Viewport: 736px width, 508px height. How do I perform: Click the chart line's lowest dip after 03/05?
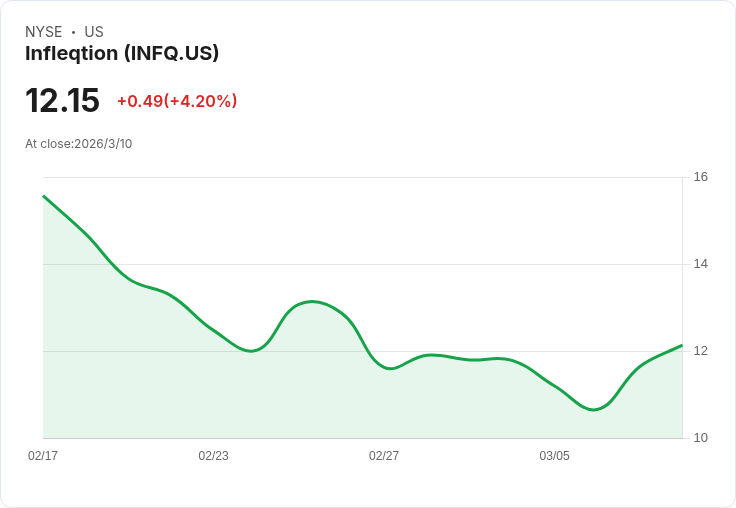pos(594,409)
